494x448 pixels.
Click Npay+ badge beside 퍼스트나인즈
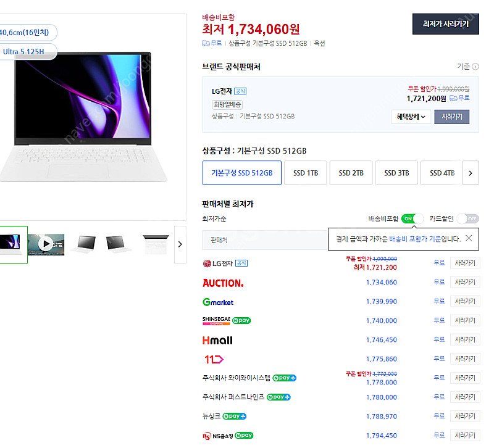[278, 397]
